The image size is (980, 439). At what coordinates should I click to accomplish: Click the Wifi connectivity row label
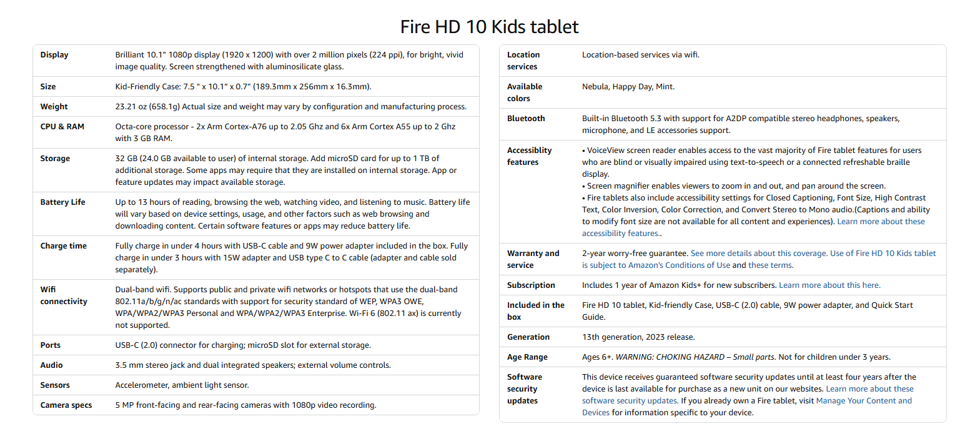[63, 295]
